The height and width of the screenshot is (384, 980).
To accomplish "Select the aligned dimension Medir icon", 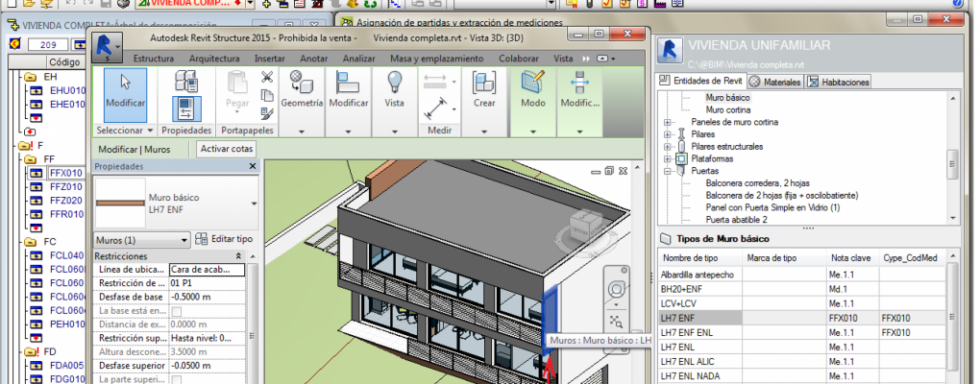I will [434, 110].
